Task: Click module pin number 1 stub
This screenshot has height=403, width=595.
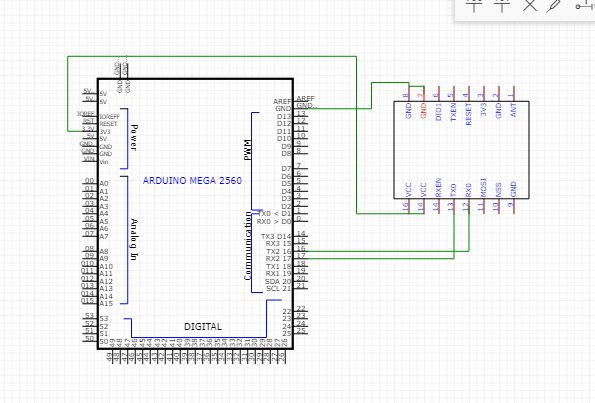Action: click(x=514, y=94)
